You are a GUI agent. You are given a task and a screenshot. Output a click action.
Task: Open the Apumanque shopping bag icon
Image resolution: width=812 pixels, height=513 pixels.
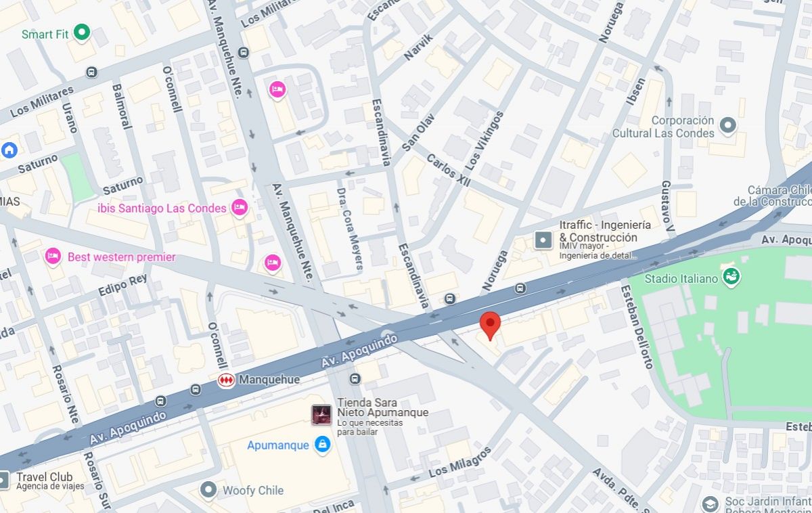coord(322,445)
